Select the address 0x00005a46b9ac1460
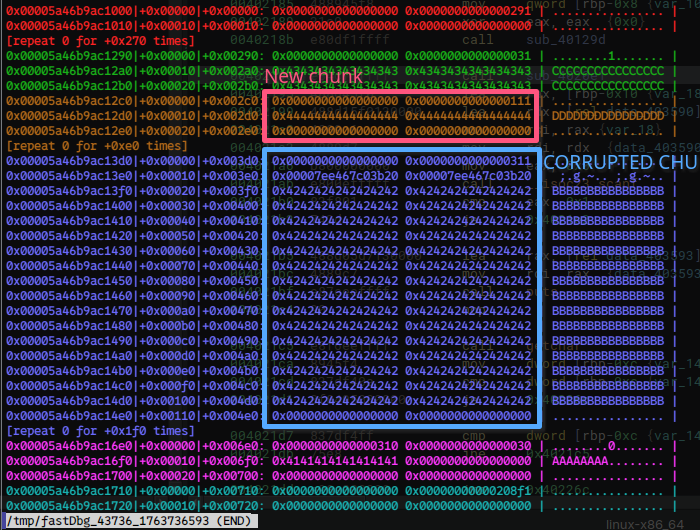Image resolution: width=700 pixels, height=530 pixels. tap(69, 296)
